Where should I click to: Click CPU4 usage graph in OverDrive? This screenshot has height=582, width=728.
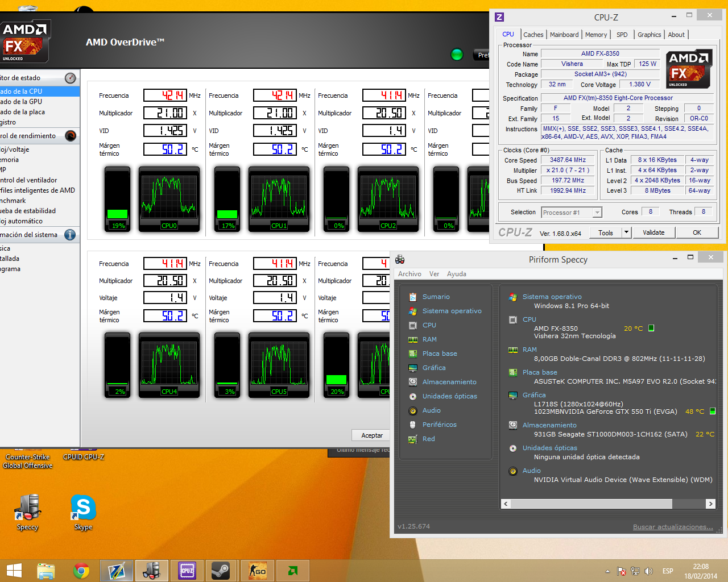169,365
